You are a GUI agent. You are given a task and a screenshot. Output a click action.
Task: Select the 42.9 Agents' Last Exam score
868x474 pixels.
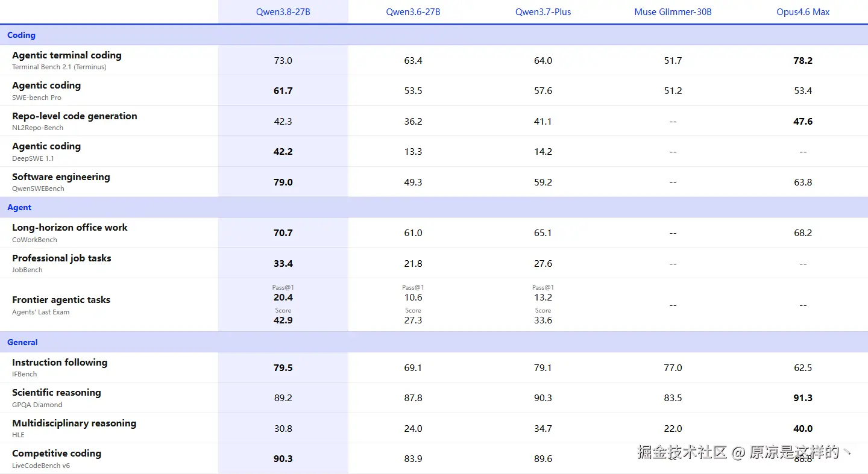(283, 320)
